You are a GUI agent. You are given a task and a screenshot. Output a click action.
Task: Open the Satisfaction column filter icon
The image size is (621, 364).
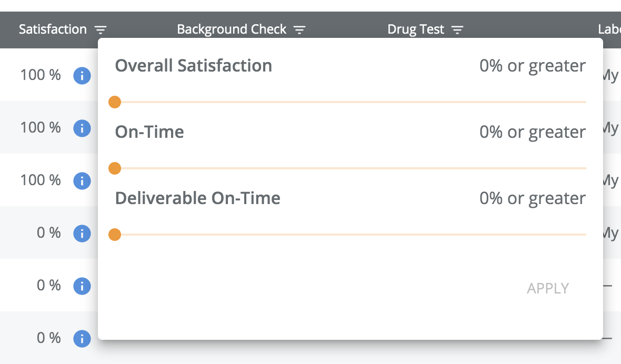(x=101, y=30)
